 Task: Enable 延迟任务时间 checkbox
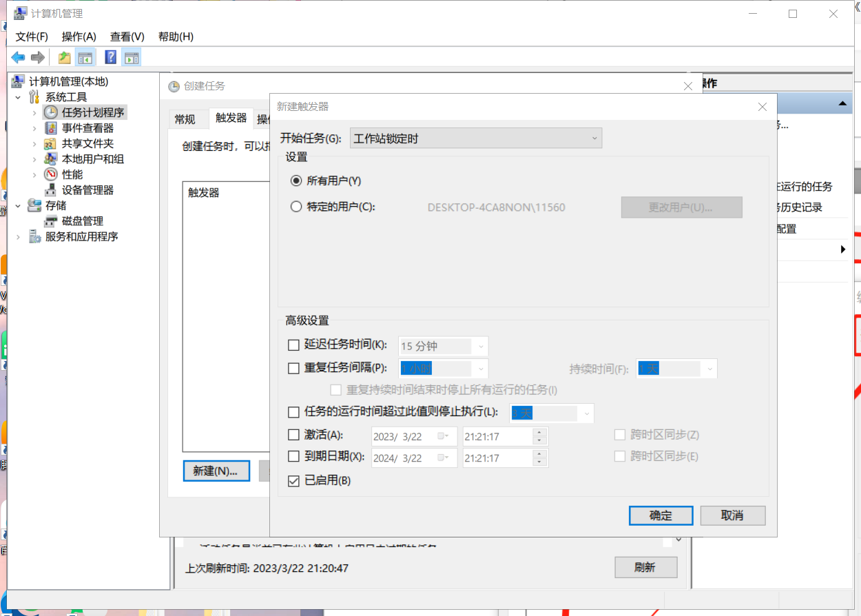point(293,345)
